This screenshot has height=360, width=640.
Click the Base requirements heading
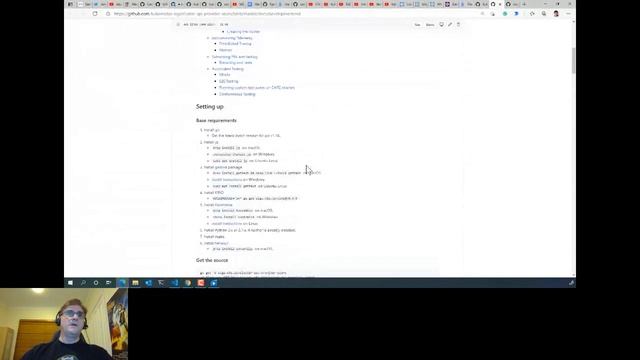[x=216, y=120]
